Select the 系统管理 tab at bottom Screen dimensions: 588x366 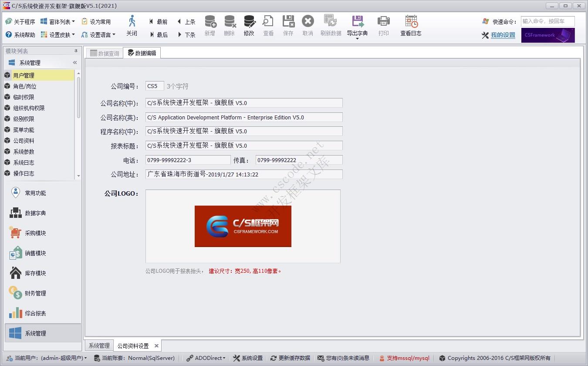pos(99,345)
